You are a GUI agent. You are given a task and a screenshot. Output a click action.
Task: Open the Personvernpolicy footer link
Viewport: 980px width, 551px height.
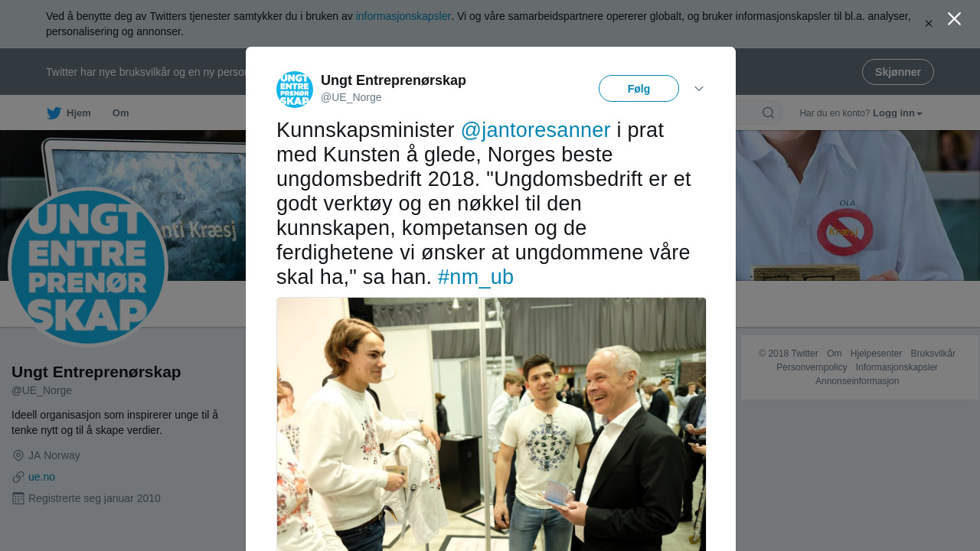point(812,367)
